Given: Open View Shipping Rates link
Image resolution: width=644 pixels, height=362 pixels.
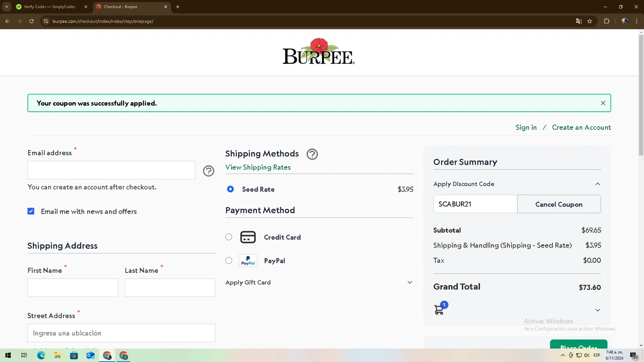Looking at the screenshot, I should (258, 167).
